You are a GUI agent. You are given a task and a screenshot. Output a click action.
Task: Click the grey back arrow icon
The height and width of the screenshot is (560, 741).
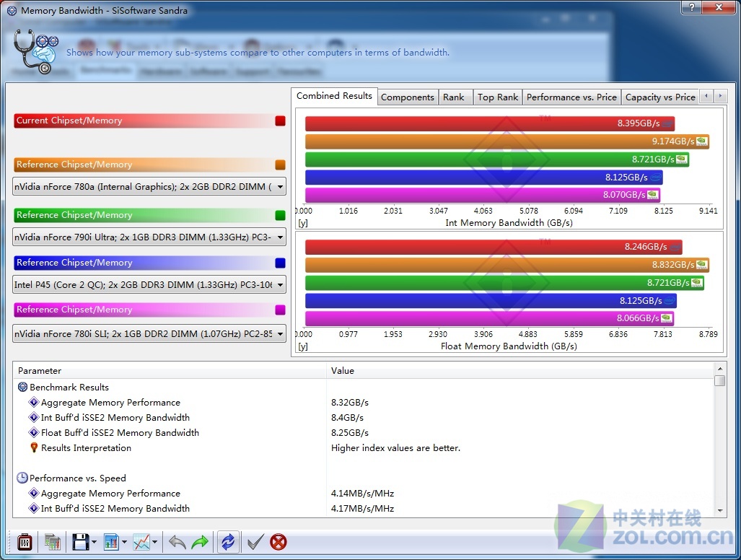coord(177,542)
